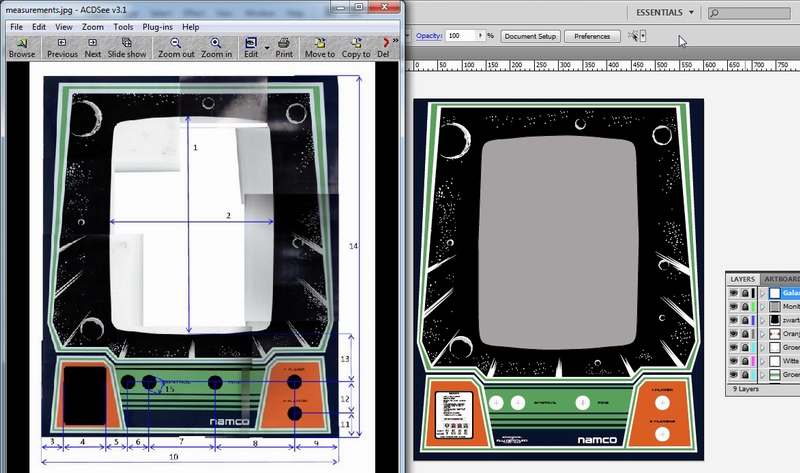Click the select similar objects wand icon
Viewport: 800px width, 473px height.
(633, 36)
